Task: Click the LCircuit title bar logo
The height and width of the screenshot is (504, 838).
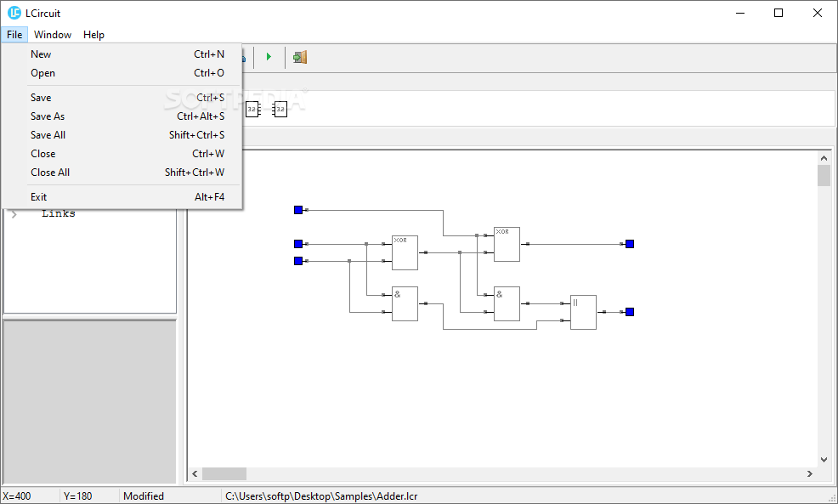Action: click(14, 13)
